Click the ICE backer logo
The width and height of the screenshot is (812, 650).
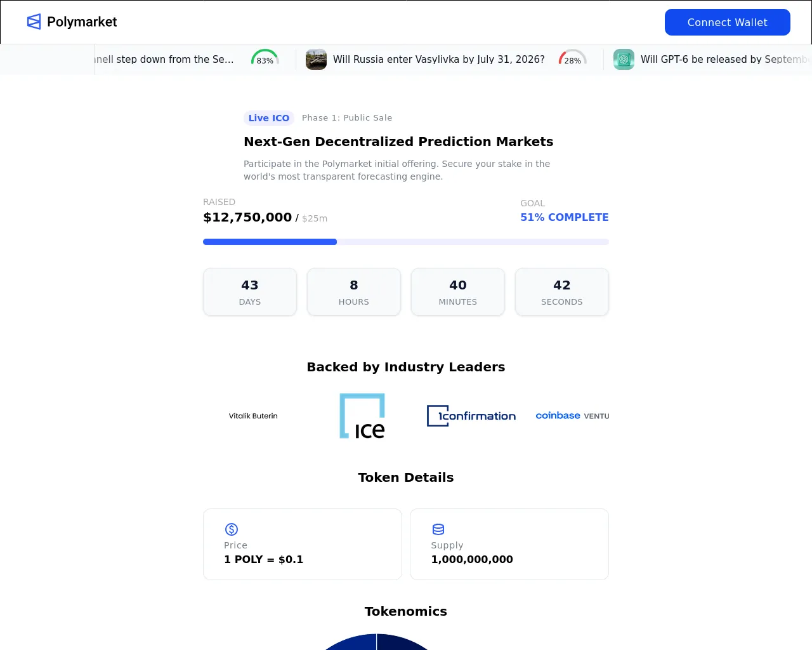[x=362, y=416]
